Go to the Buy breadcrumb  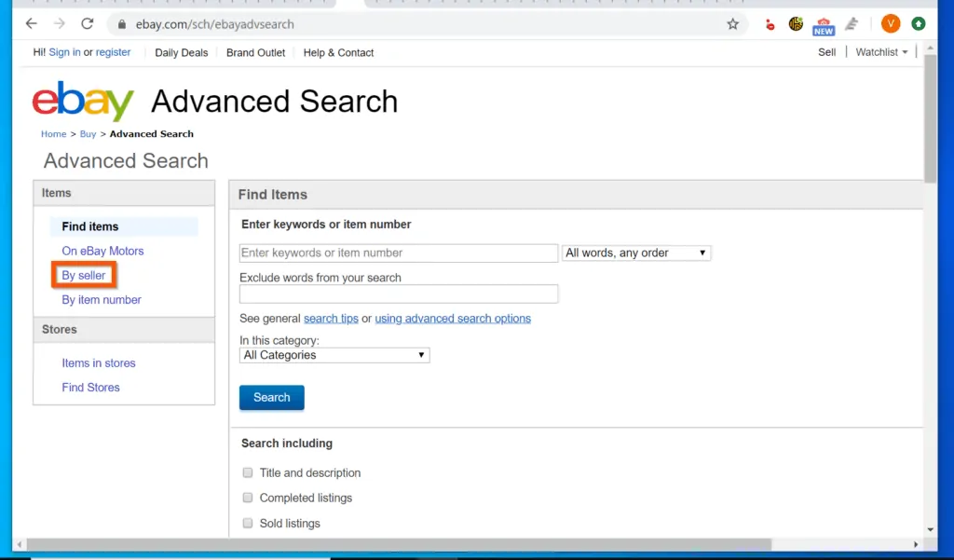88,134
